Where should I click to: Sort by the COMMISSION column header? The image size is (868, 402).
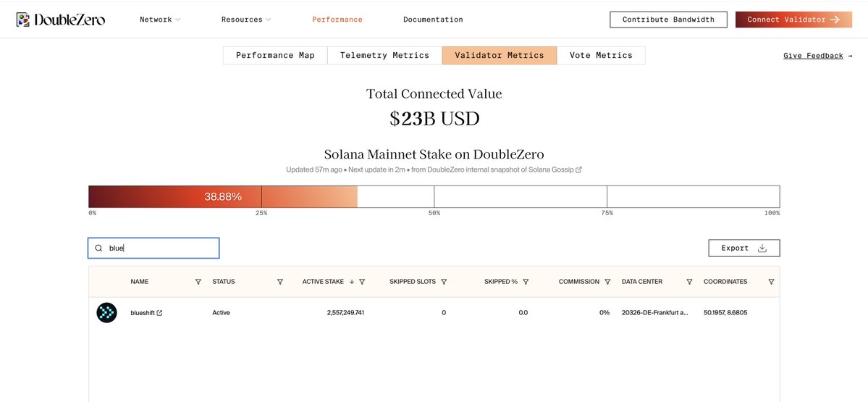pos(579,282)
